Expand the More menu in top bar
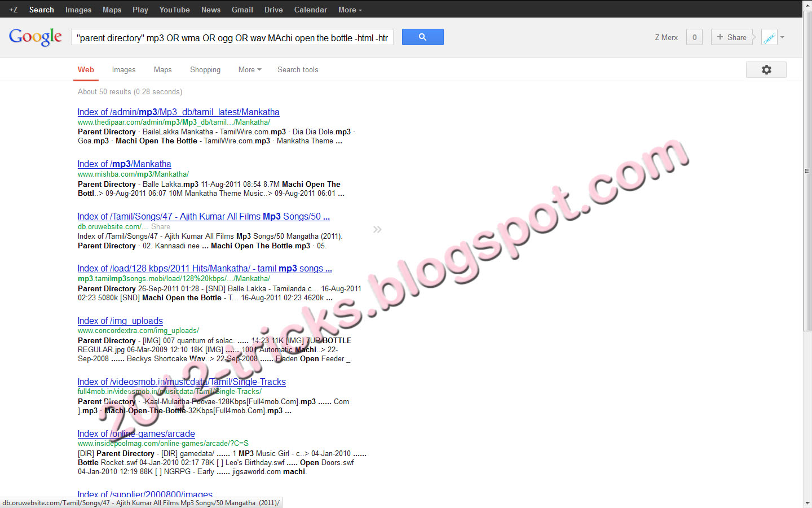The image size is (812, 508). coord(350,10)
